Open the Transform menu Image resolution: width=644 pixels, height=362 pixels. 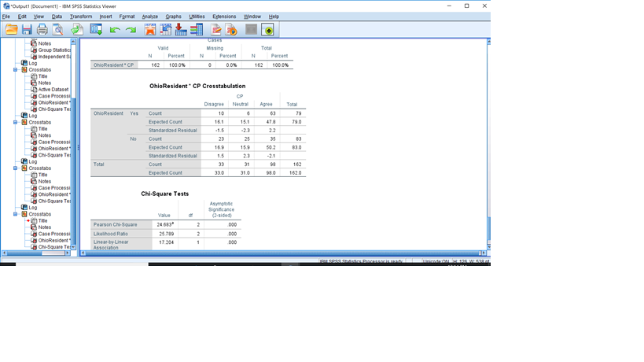click(x=81, y=17)
